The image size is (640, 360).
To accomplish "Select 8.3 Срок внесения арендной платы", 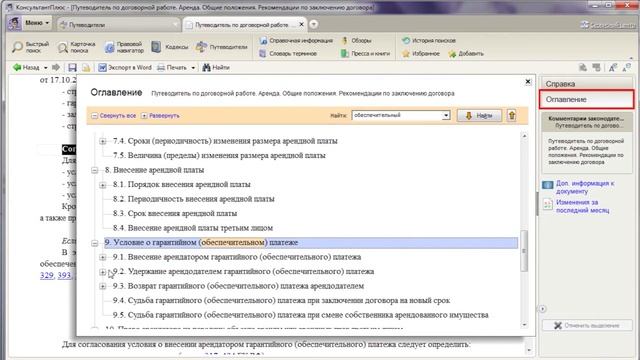I will 175,213.
